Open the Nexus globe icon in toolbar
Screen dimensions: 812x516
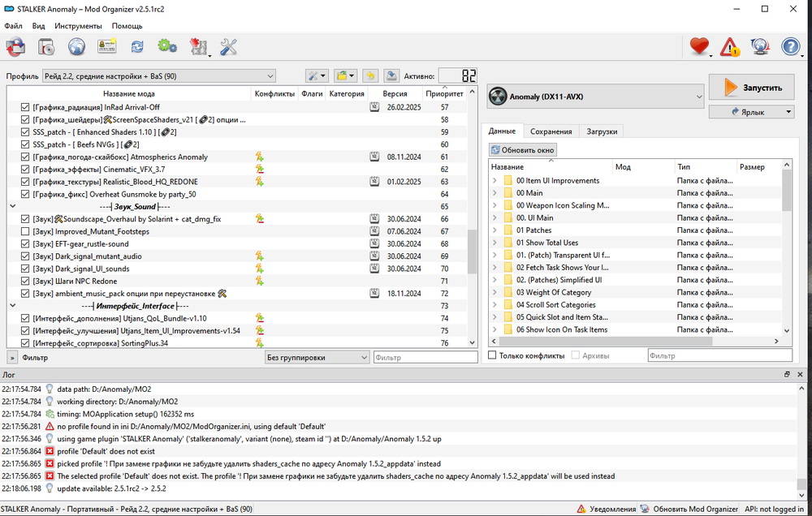tap(77, 47)
